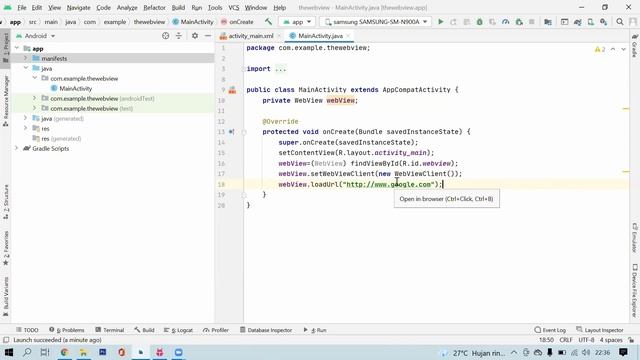The image size is (640, 360).
Task: Hide the Project pane with minus icon
Action: (208, 36)
